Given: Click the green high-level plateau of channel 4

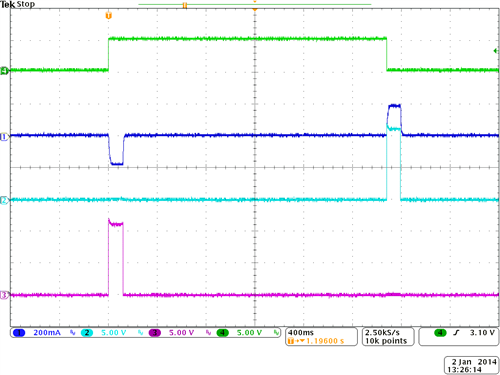Looking at the screenshot, I should coord(247,39).
